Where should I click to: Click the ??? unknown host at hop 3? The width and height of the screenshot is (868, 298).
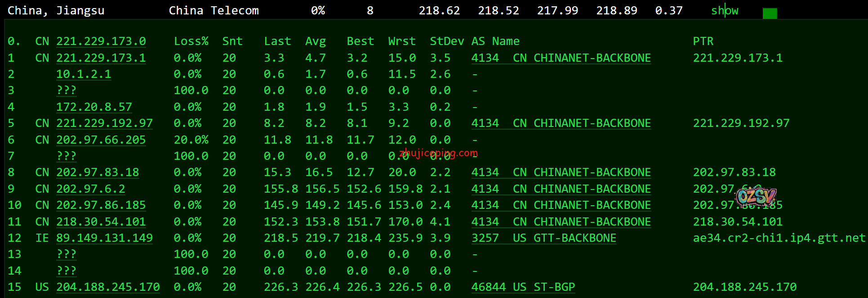[66, 90]
